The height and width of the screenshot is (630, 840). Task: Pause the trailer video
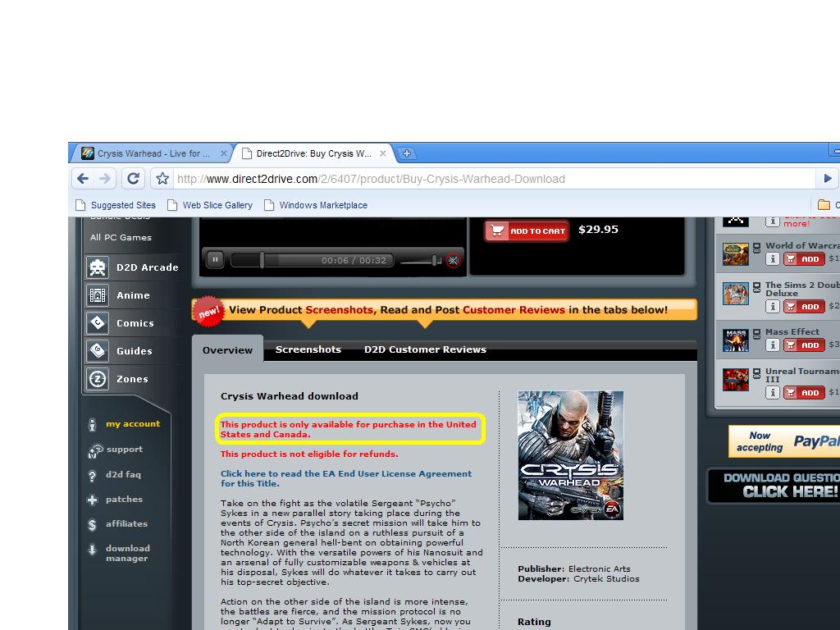[x=215, y=260]
